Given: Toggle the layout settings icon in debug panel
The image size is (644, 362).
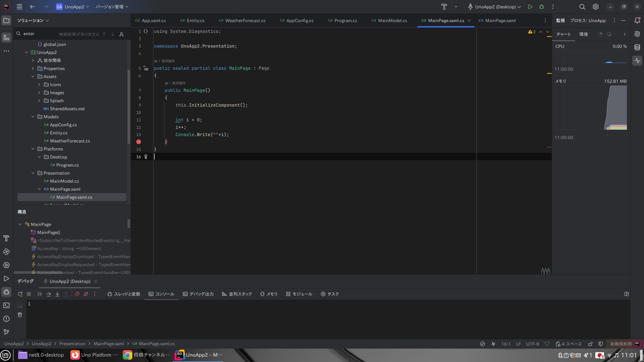Looking at the screenshot, I should [x=626, y=294].
